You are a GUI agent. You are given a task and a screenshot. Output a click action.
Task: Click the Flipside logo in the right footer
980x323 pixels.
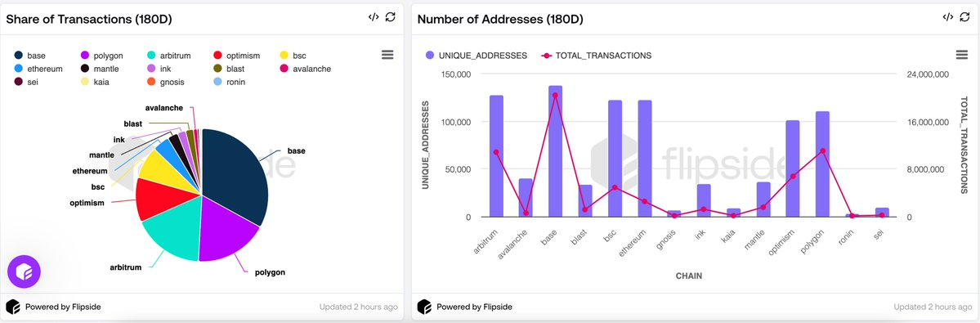(x=424, y=307)
